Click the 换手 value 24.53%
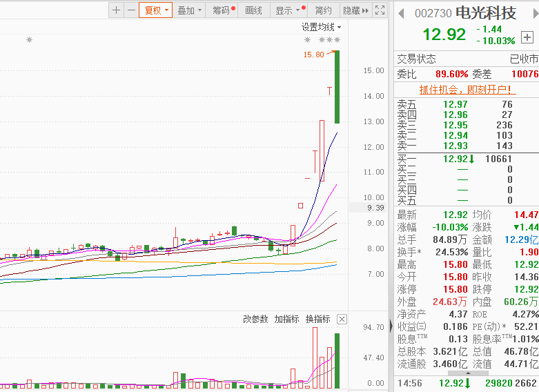Viewport: 539px width, 392px height. pyautogui.click(x=451, y=252)
